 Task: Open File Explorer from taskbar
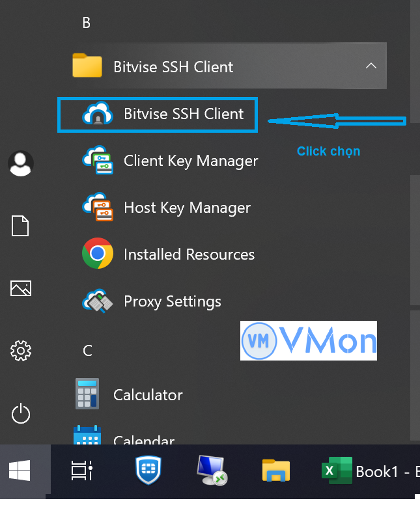[x=275, y=471]
